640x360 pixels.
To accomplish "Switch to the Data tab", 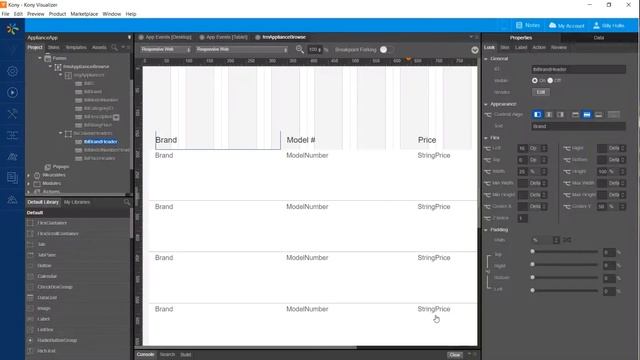I will click(598, 38).
